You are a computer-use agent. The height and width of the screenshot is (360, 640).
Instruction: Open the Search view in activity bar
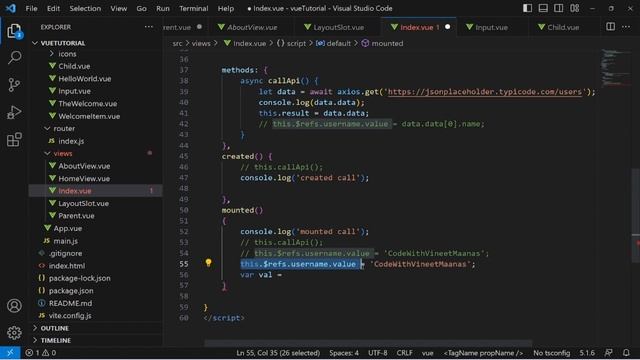point(14,58)
